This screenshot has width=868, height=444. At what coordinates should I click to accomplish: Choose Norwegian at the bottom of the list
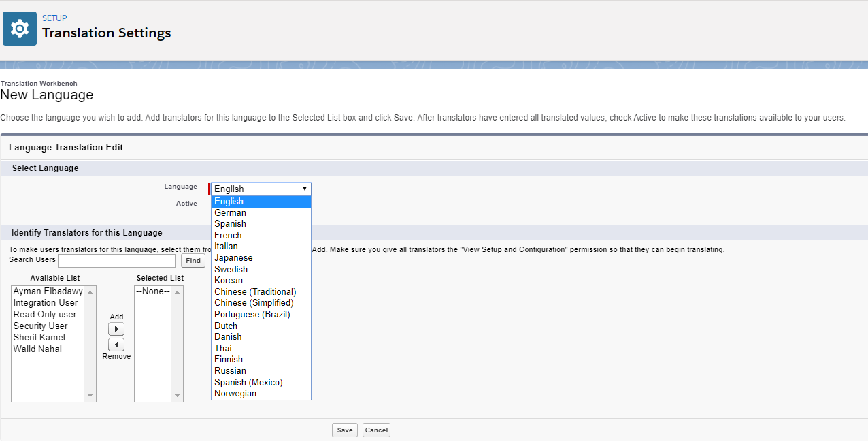235,393
